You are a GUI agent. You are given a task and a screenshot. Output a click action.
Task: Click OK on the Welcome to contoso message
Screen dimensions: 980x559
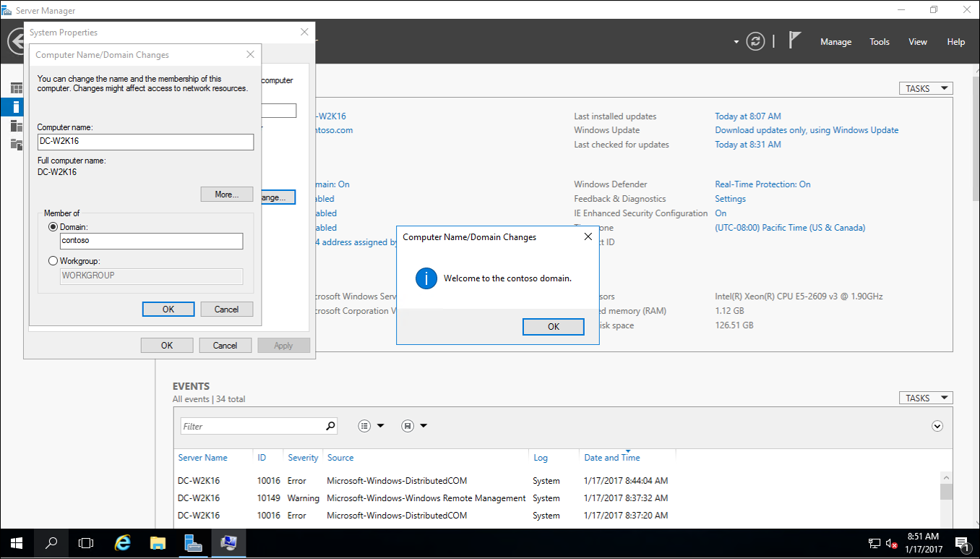coord(554,327)
